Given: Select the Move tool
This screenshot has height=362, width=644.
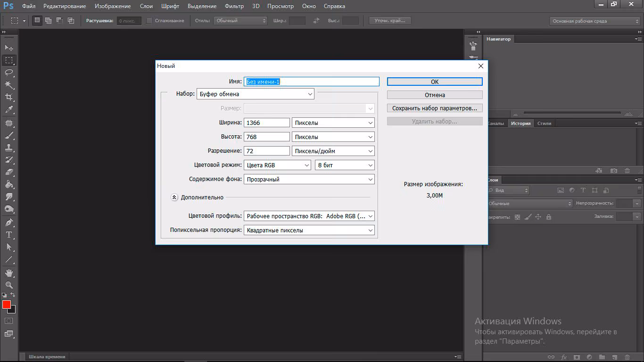Looking at the screenshot, I should click(x=9, y=48).
